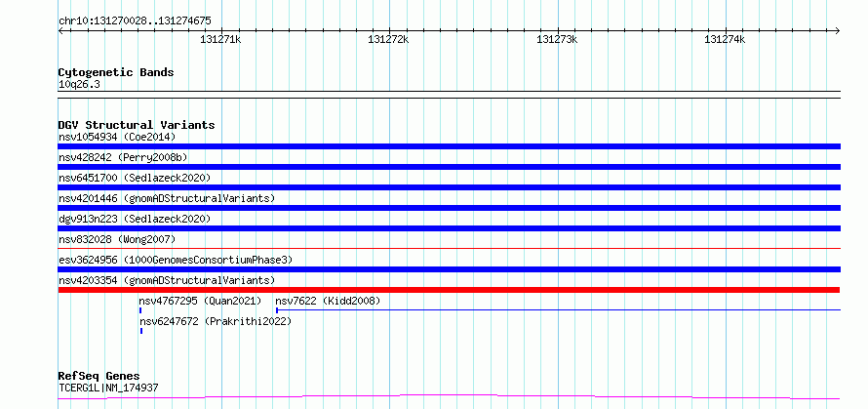Click the dgv913n223 (Sedlazeck2020) label

pos(135,219)
